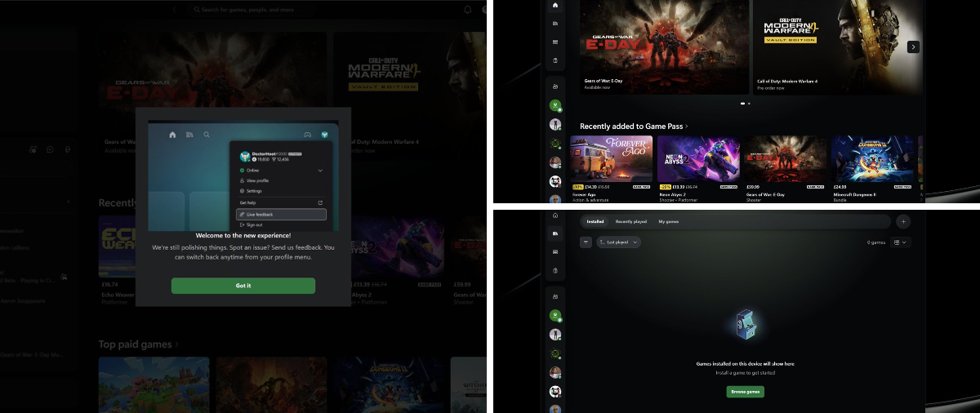Click the Minecraft Dungeons II title text
Viewport: 980px width, 413px height.
click(853, 196)
